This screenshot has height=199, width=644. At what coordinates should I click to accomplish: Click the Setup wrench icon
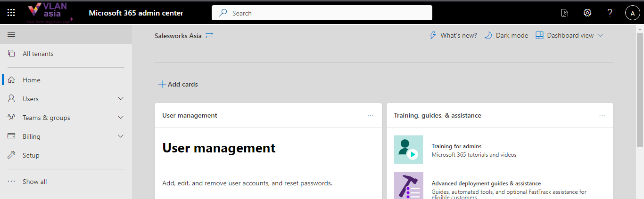[11, 155]
